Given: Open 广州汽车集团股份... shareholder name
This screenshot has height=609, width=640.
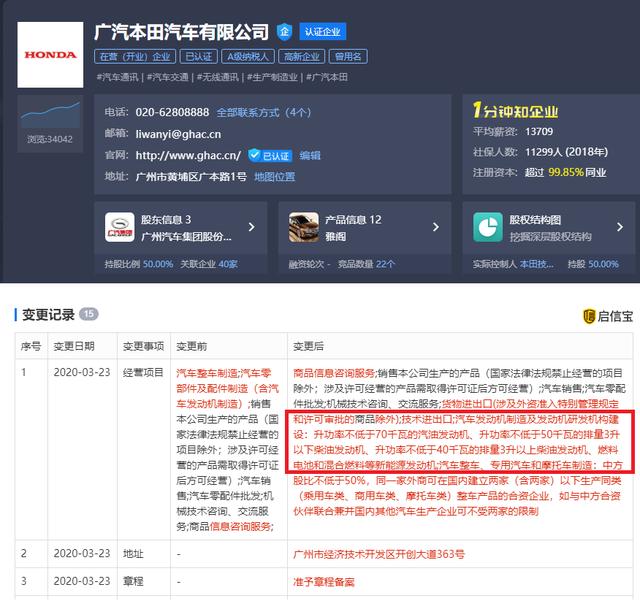Looking at the screenshot, I should click(186, 236).
